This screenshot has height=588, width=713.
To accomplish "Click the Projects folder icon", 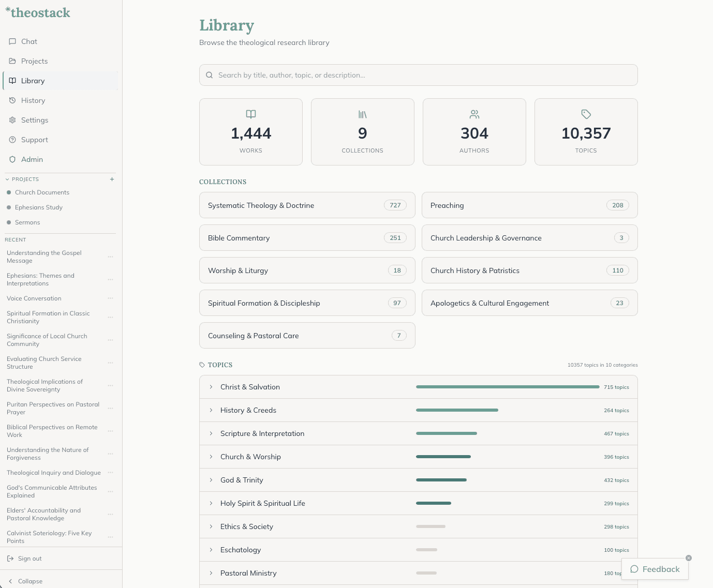I will click(12, 61).
